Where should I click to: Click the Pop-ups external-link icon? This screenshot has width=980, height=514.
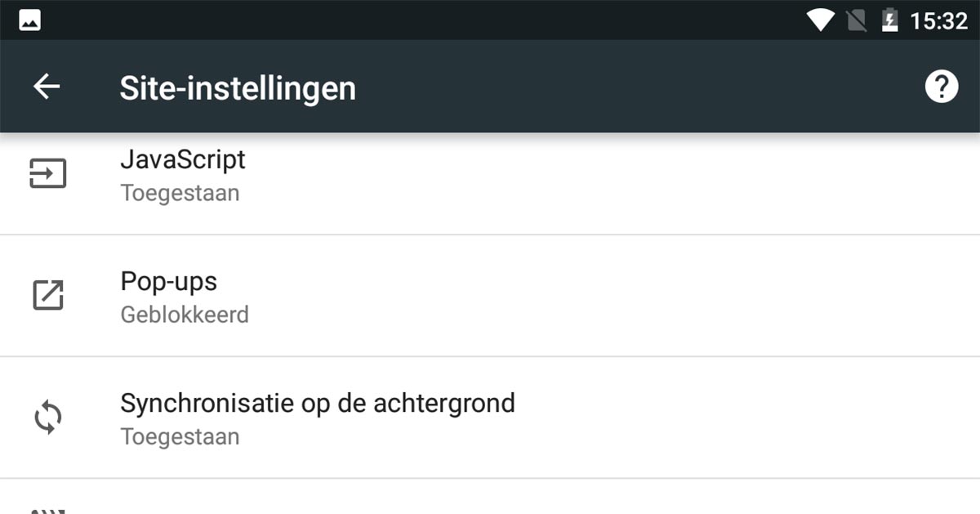pyautogui.click(x=48, y=295)
